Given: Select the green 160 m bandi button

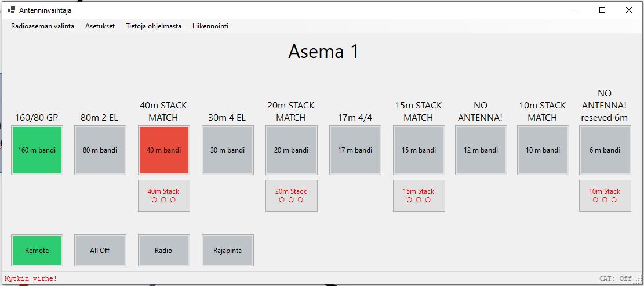Looking at the screenshot, I should click(x=37, y=150).
